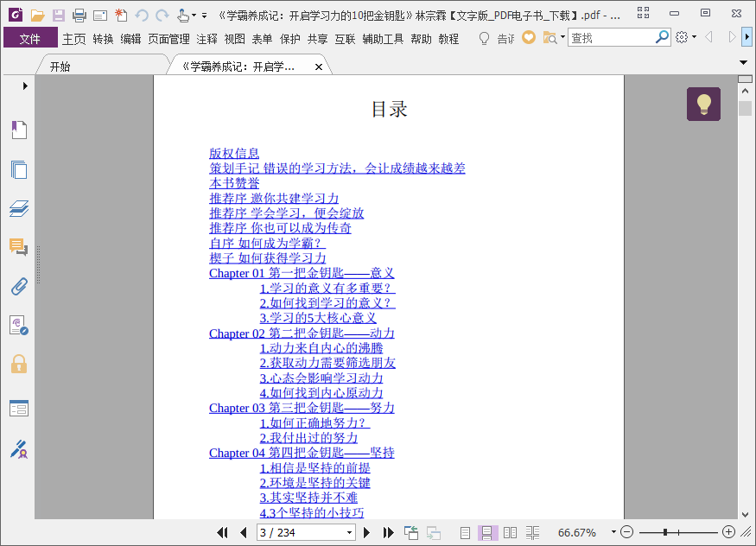Go to the next page

(366, 532)
